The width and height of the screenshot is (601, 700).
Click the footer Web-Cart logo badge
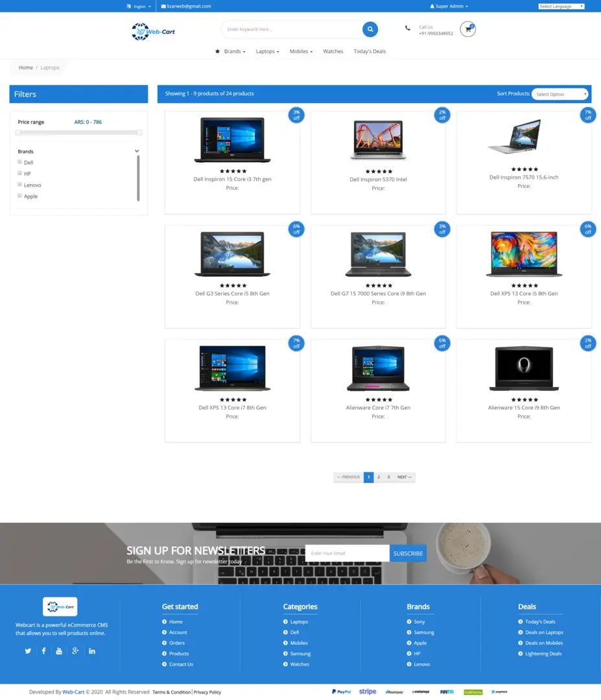[x=60, y=607]
